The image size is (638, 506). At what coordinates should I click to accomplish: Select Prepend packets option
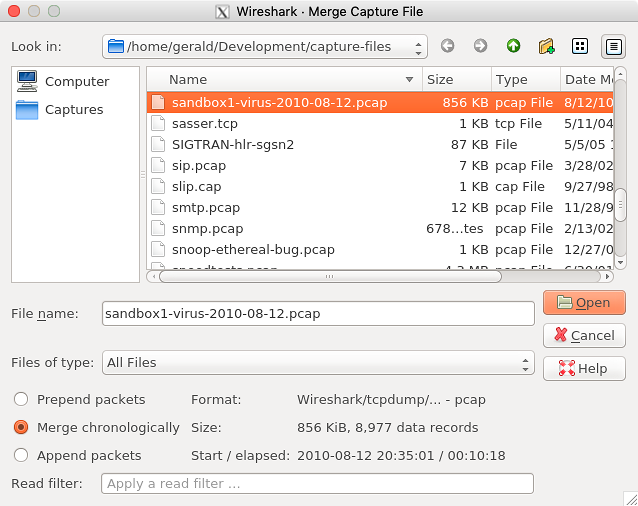(x=21, y=399)
